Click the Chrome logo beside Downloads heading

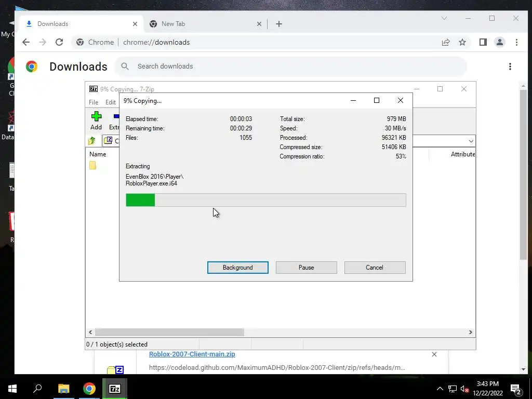pos(32,66)
